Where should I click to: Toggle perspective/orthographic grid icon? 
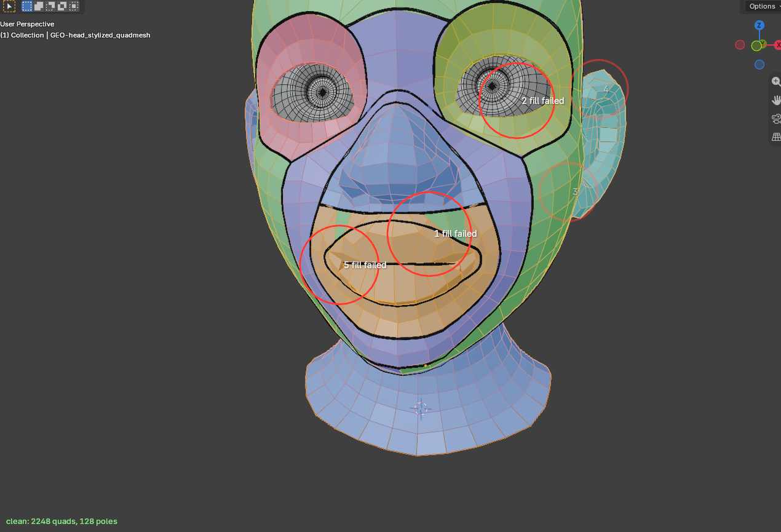click(x=776, y=137)
